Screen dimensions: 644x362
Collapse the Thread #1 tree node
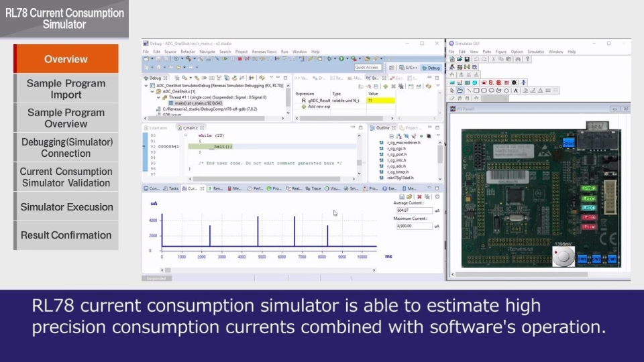158,97
